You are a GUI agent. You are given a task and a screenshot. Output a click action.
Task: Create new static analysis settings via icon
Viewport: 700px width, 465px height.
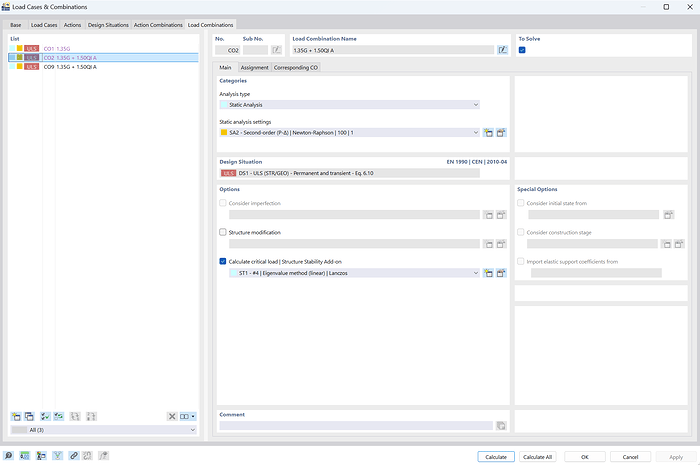tap(488, 133)
